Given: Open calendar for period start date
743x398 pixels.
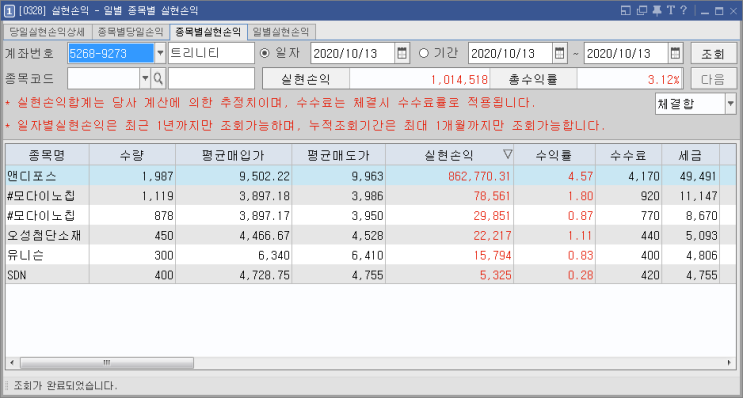Looking at the screenshot, I should [x=560, y=53].
